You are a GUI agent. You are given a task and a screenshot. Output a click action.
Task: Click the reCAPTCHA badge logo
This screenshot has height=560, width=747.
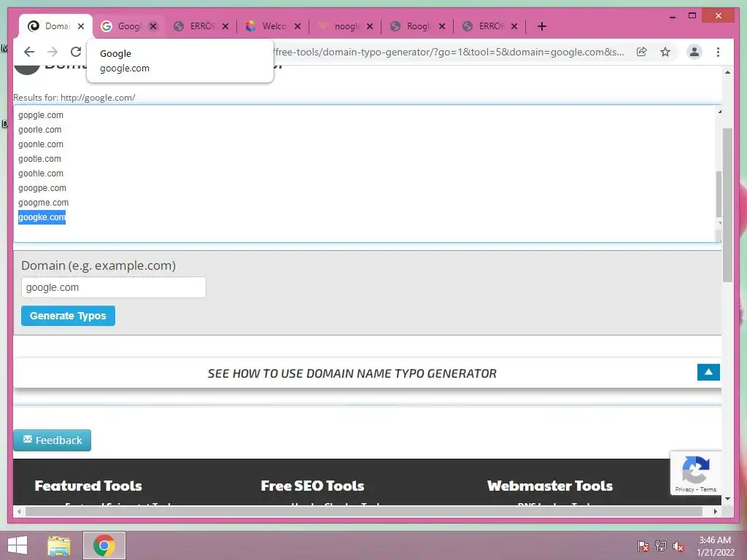click(x=695, y=470)
